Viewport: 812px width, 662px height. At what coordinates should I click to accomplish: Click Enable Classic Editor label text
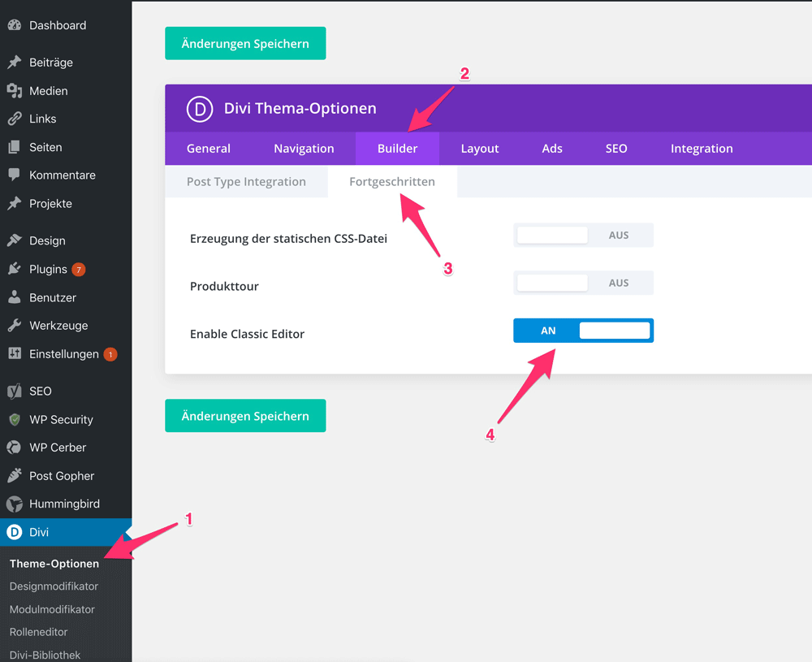(x=247, y=334)
